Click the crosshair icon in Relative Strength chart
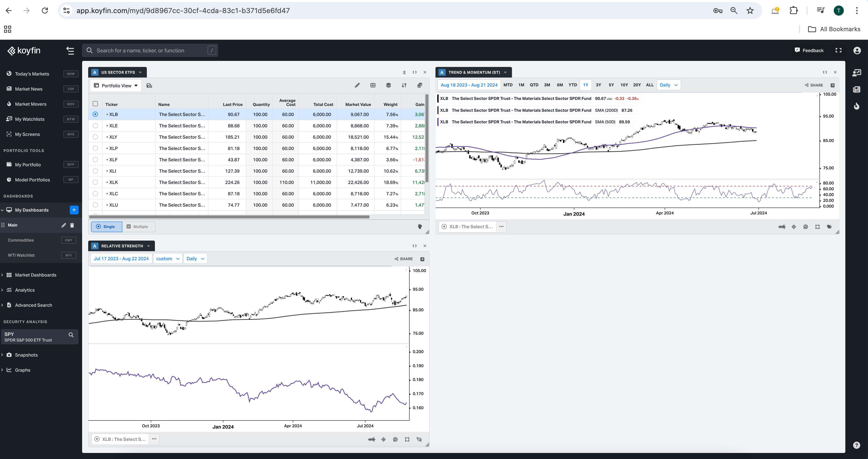The image size is (868, 459). pyautogui.click(x=383, y=439)
